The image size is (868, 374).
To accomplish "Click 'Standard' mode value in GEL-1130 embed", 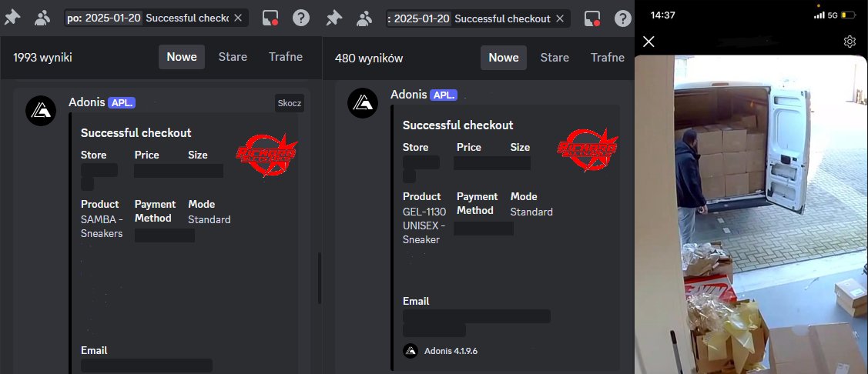I will click(x=531, y=212).
